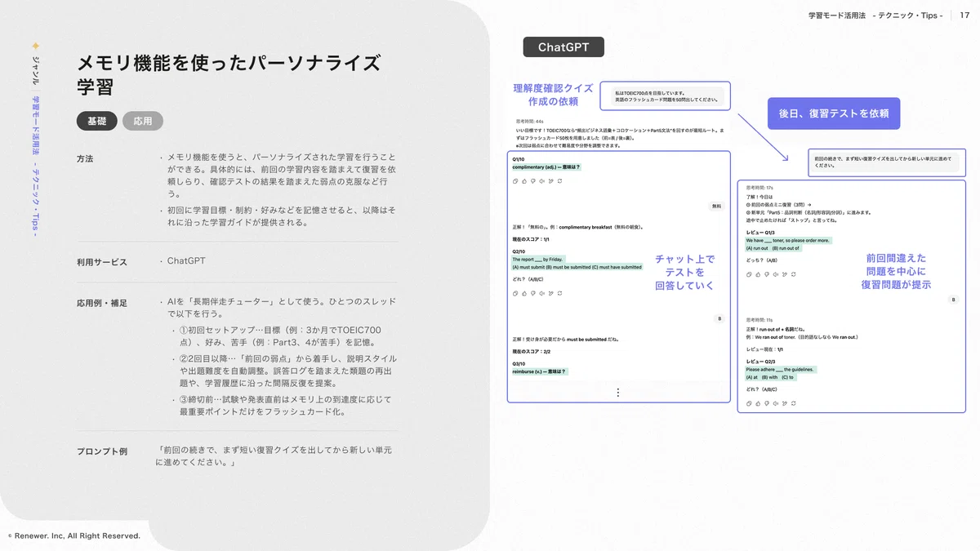
Task: Click the 前回の続きで review request message
Action: (x=884, y=162)
